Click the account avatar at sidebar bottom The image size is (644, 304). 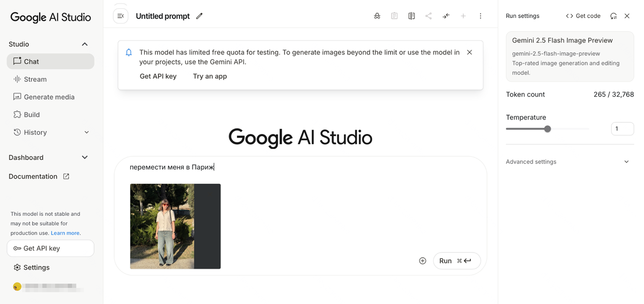(17, 287)
